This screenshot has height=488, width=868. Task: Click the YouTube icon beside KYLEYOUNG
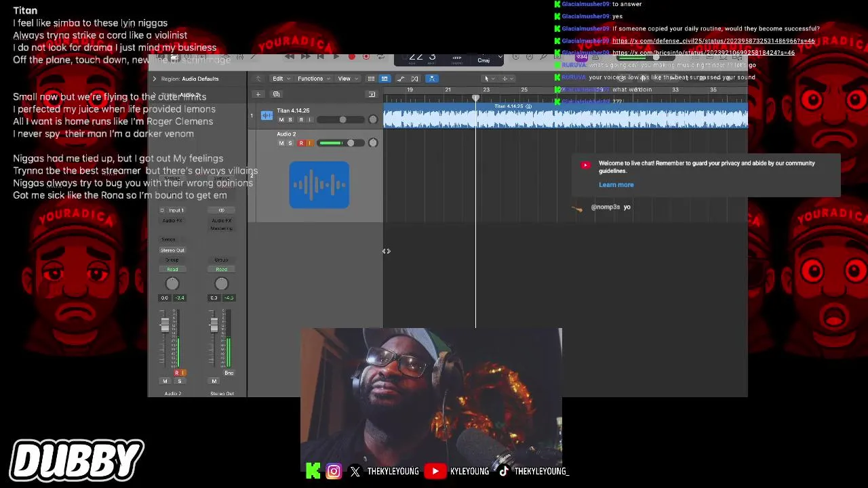[x=435, y=471]
